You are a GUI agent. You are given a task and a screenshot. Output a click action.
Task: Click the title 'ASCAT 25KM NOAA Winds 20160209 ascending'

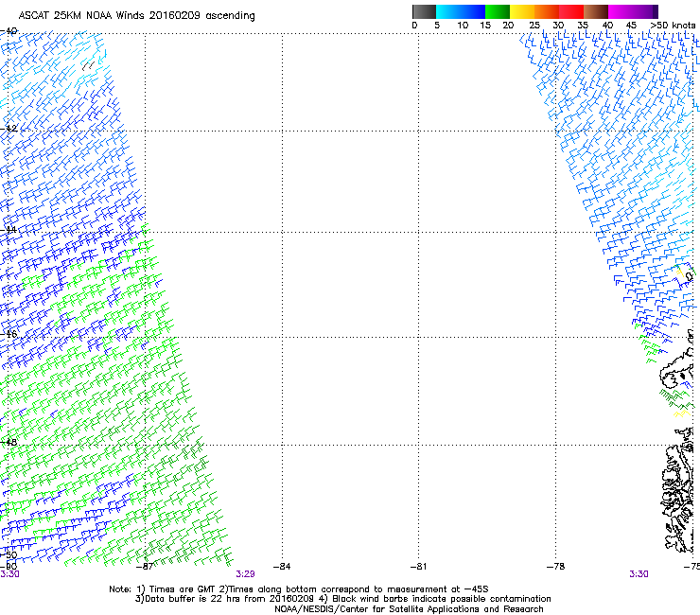[x=136, y=15]
